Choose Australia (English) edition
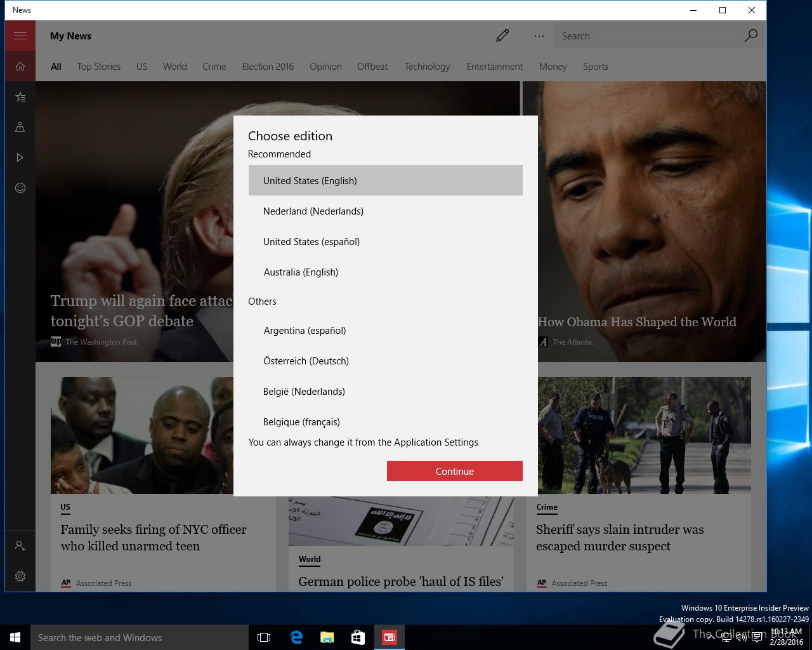Image resolution: width=812 pixels, height=650 pixels. click(386, 272)
